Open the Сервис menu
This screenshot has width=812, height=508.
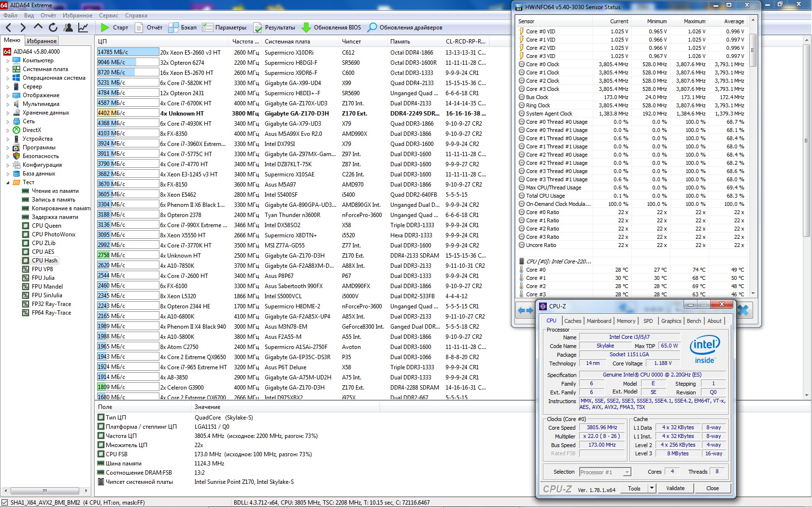[109, 15]
